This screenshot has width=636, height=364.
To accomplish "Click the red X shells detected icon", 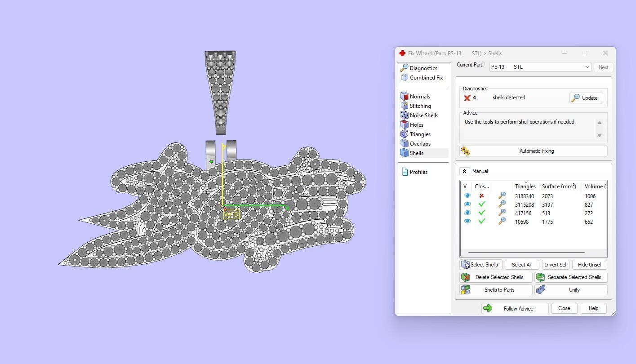I will pyautogui.click(x=467, y=98).
